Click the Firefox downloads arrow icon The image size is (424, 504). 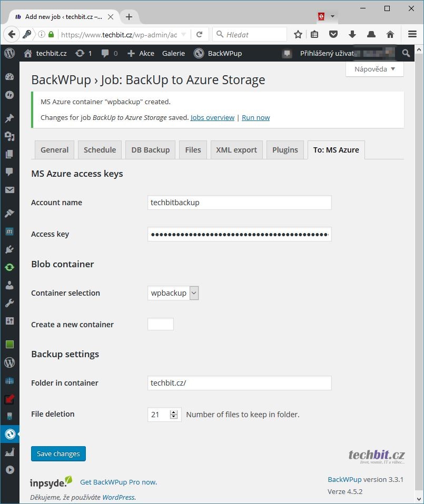(352, 35)
